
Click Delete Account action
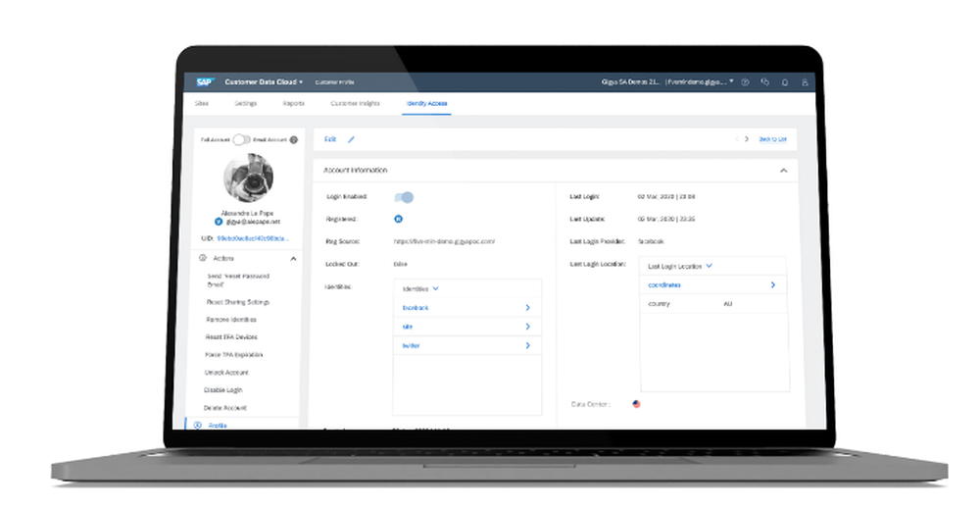click(225, 407)
